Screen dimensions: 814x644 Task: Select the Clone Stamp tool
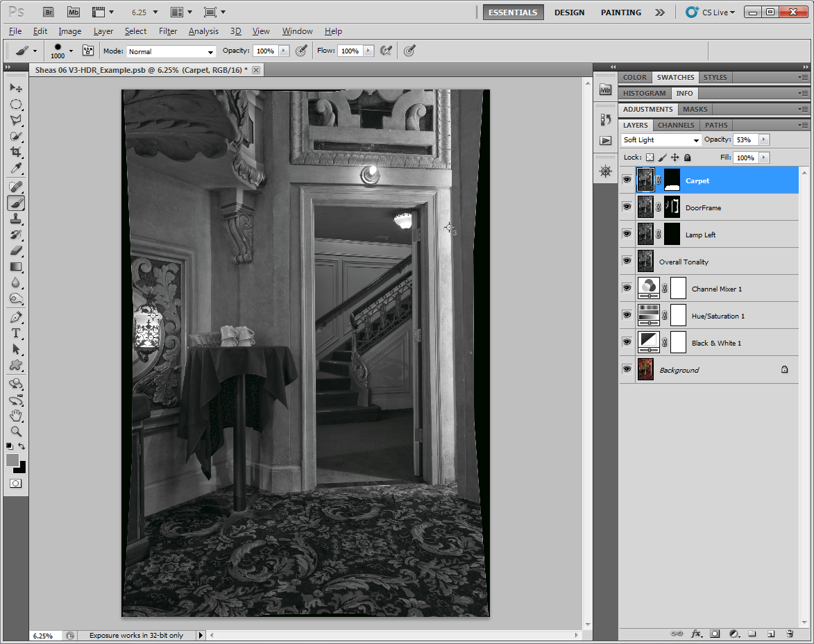coord(16,219)
